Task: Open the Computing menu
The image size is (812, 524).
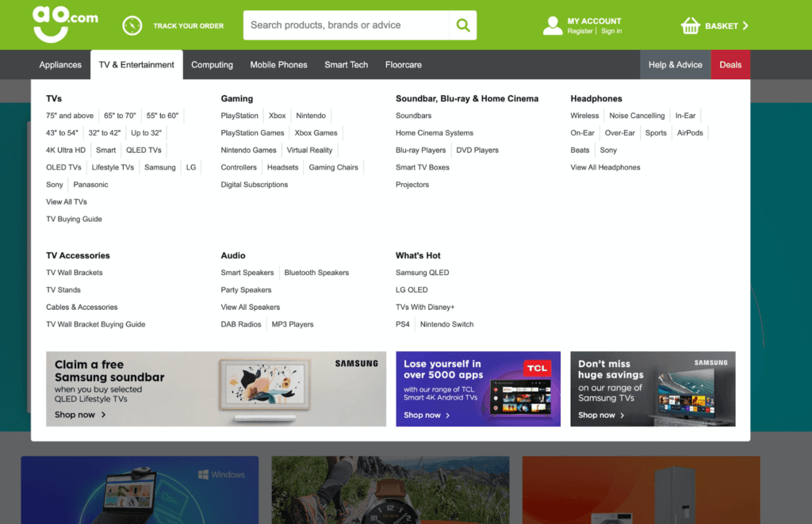Action: pos(212,65)
